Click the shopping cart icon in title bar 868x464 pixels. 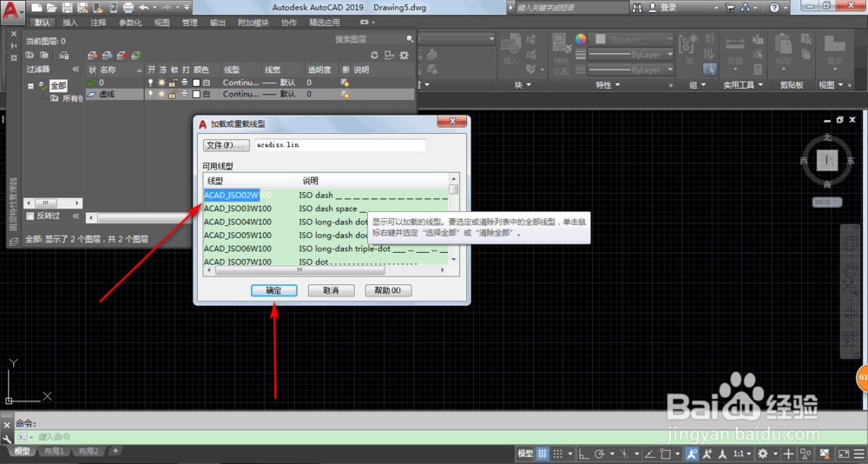click(730, 8)
